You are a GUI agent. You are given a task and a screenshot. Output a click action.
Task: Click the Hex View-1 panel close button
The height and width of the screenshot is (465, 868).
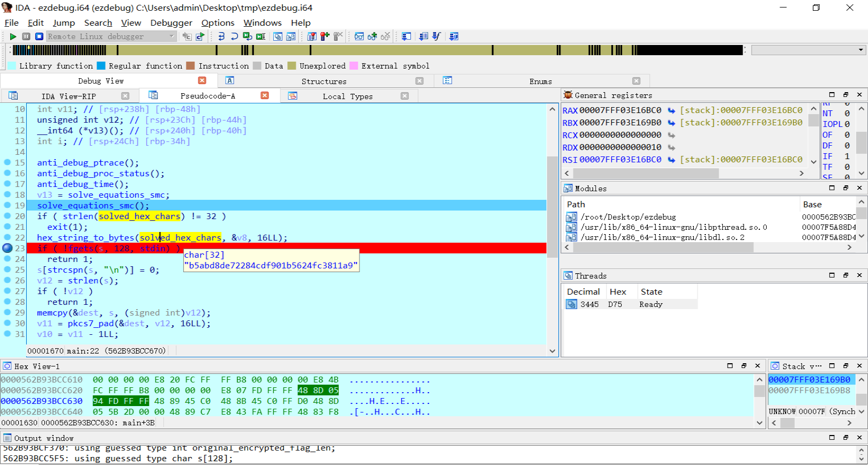tap(758, 366)
